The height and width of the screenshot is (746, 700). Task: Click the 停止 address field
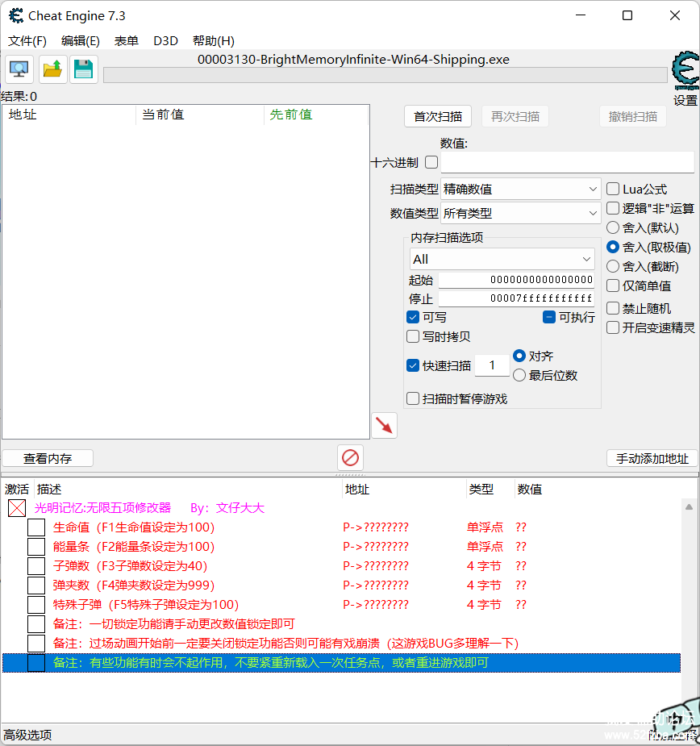pyautogui.click(x=516, y=298)
